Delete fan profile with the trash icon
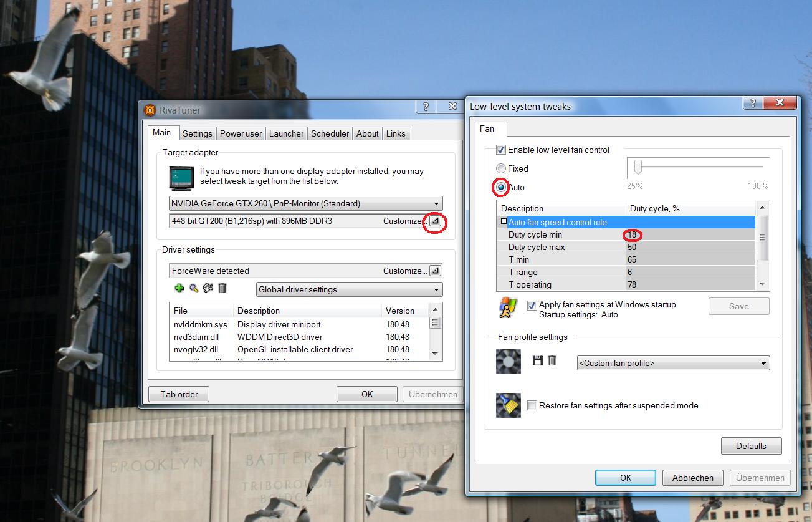Viewport: 812px width, 522px height. [552, 360]
